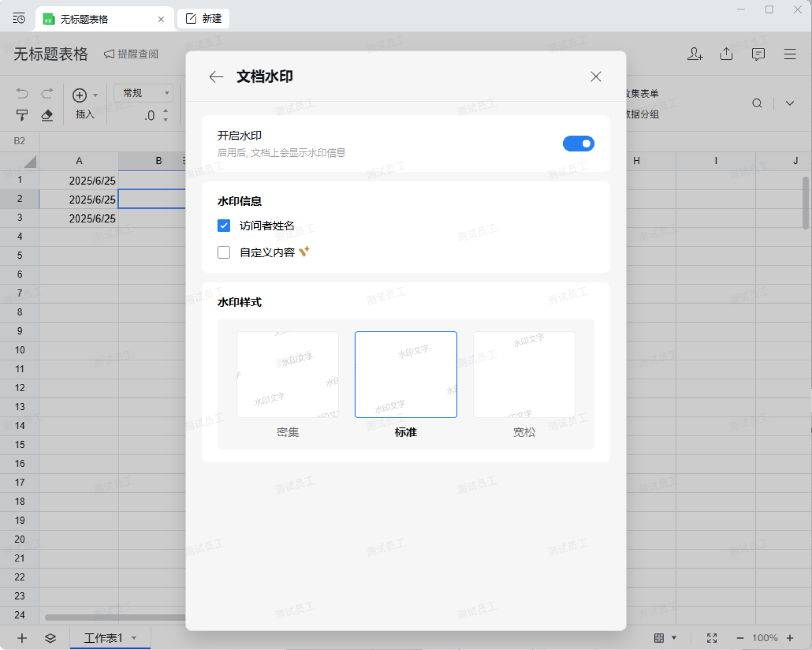
Task: Switch to the 新建 tab
Action: (x=204, y=19)
